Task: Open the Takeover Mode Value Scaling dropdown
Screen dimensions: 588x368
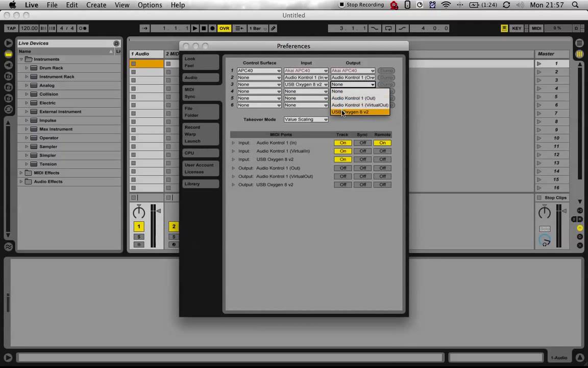Action: click(306, 120)
